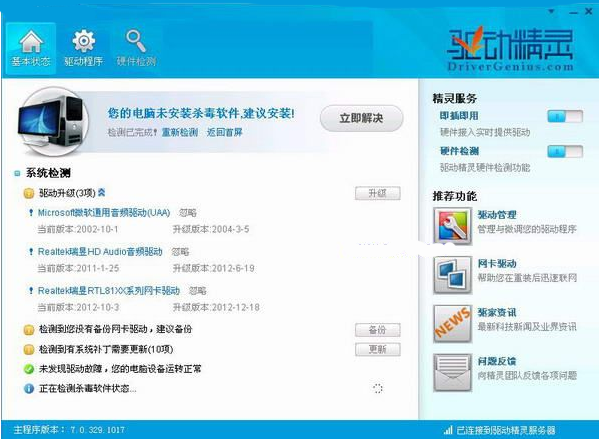Image resolution: width=599 pixels, height=440 pixels.
Task: Click the computer image in banner
Action: point(53,121)
